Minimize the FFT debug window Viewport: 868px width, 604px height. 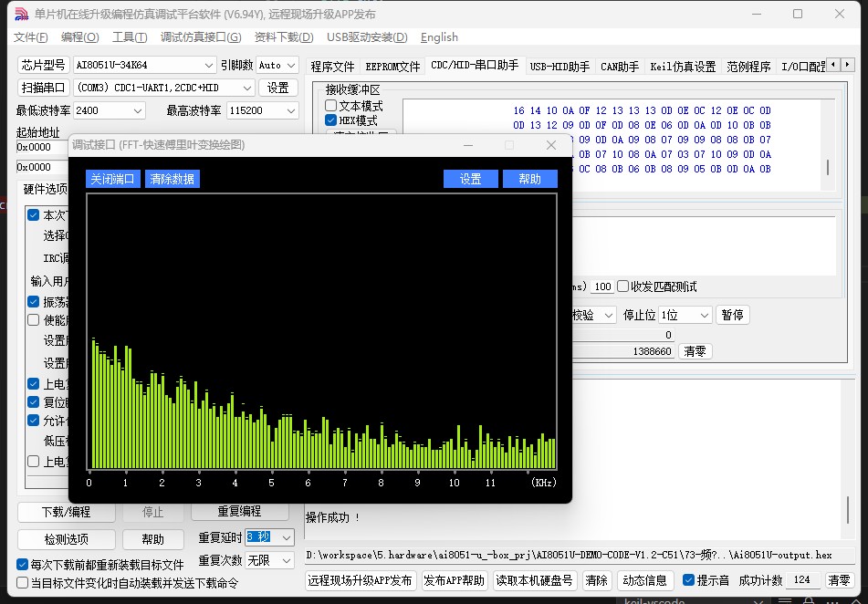pos(468,145)
